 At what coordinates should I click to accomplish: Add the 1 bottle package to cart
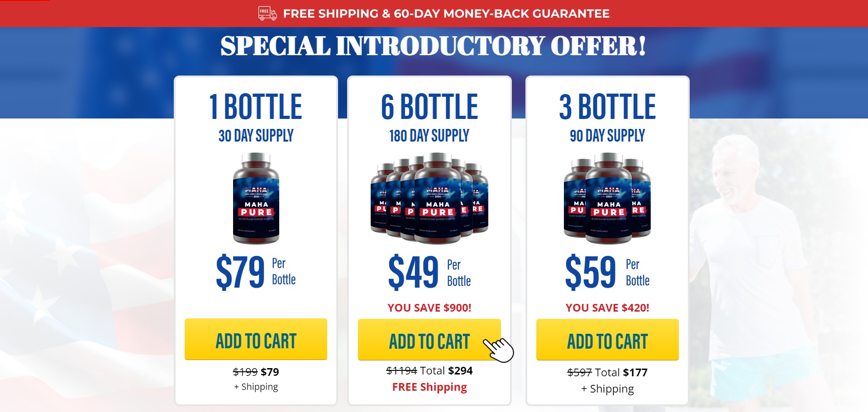[x=256, y=340]
